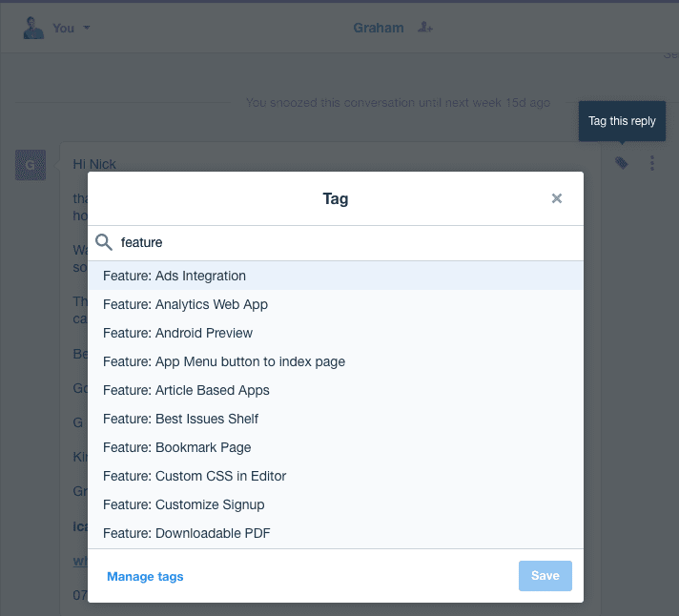This screenshot has width=679, height=616.
Task: Click Graham's G avatar in conversation
Action: (x=31, y=165)
